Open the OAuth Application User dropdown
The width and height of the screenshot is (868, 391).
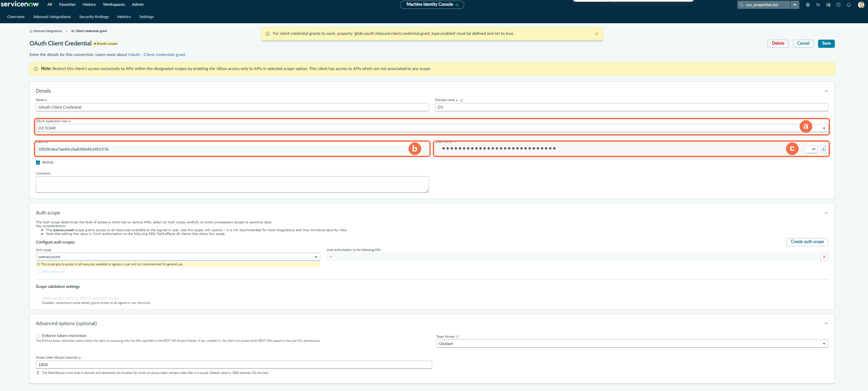tap(432, 128)
